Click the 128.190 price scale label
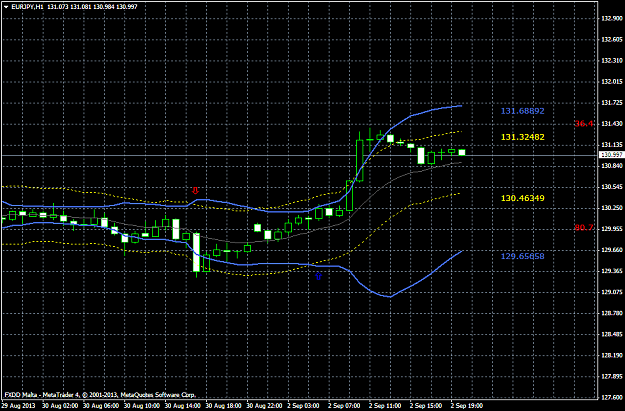The height and width of the screenshot is (411, 625). [612, 356]
